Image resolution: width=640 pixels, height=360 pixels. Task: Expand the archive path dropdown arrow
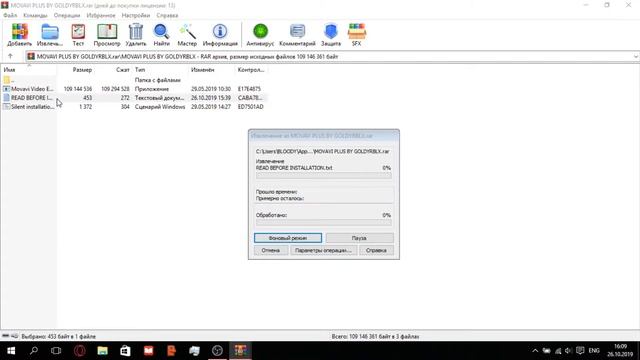(x=636, y=57)
